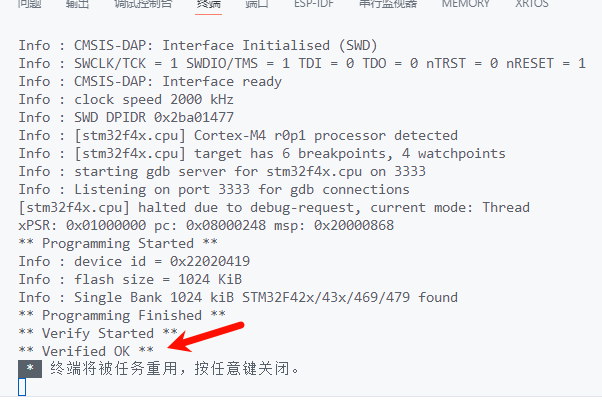Click the '** Programming Finished **' line
This screenshot has width=602, height=400.
122,315
